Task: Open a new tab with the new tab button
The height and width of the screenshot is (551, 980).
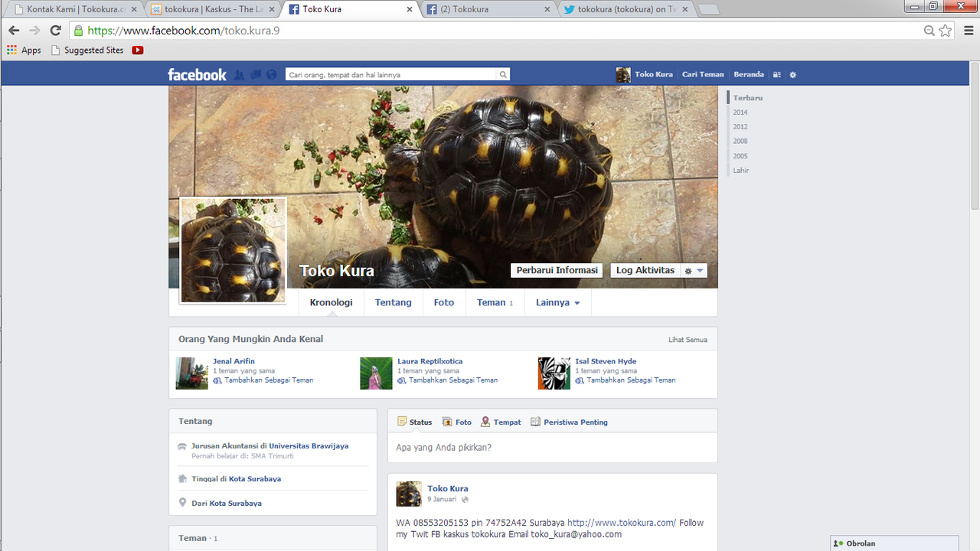Action: pos(708,10)
